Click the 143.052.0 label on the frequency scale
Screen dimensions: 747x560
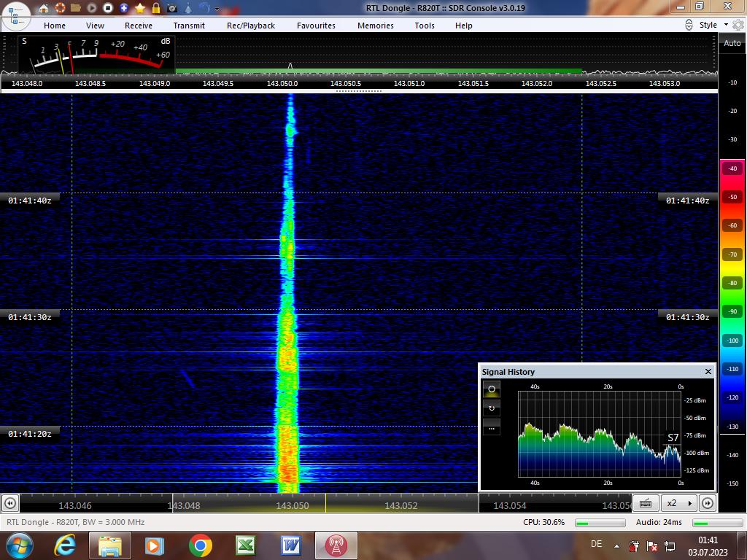(x=537, y=83)
